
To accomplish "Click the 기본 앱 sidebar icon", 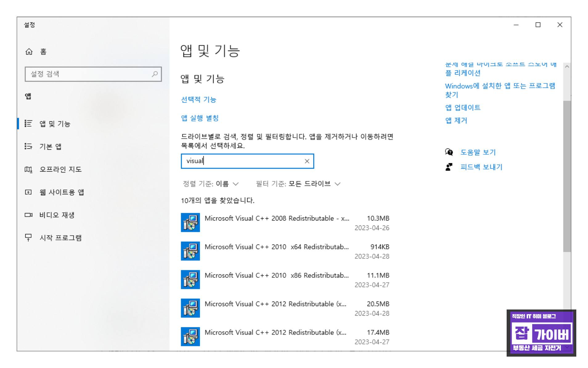I will point(28,146).
